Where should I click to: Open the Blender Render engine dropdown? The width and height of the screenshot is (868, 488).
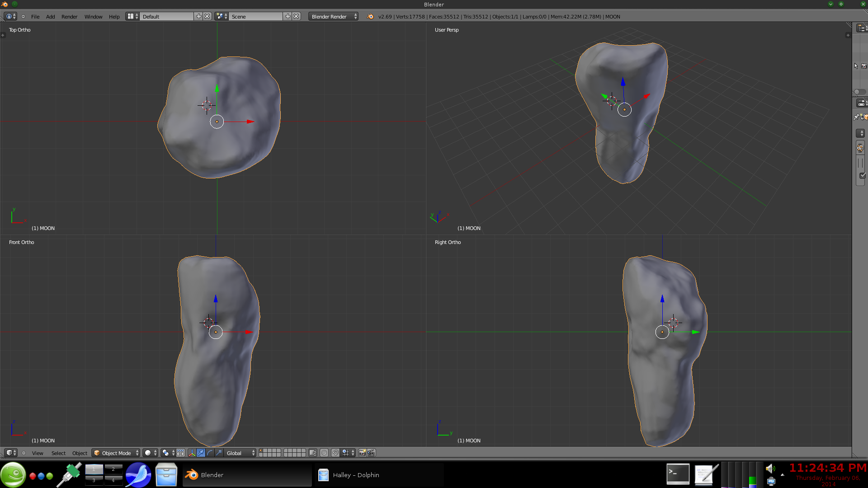(x=334, y=17)
